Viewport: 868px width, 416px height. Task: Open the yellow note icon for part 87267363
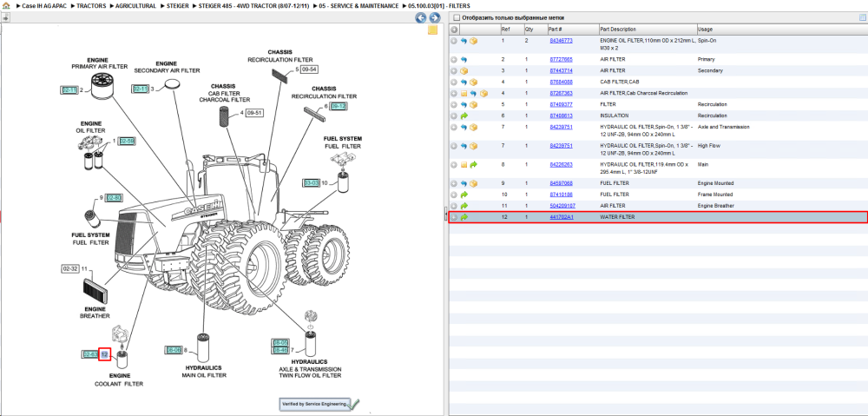(x=464, y=93)
